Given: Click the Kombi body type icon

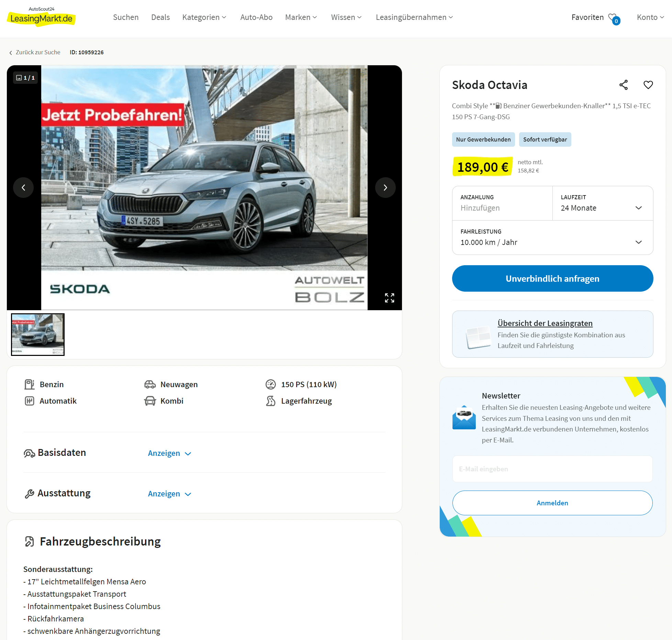Looking at the screenshot, I should pos(150,401).
